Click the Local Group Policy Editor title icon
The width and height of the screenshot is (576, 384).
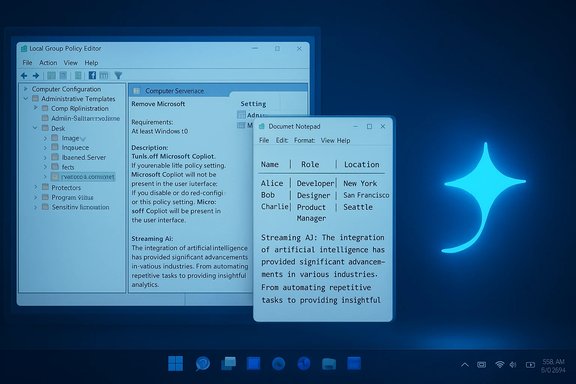tap(24, 49)
